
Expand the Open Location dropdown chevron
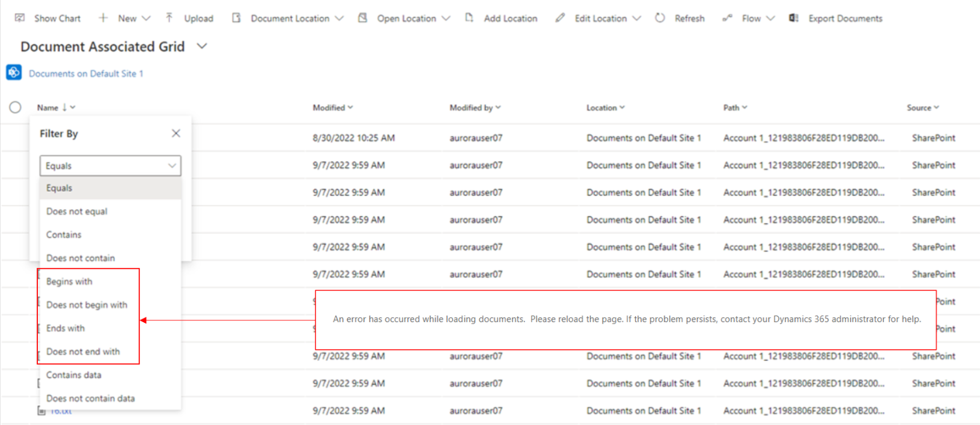tap(446, 19)
